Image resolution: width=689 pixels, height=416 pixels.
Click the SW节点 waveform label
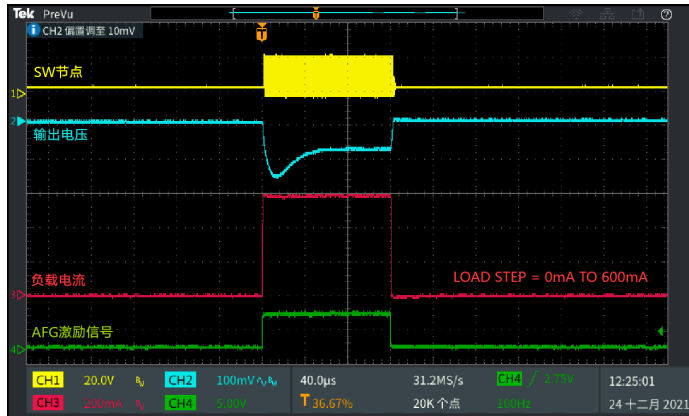[x=58, y=72]
